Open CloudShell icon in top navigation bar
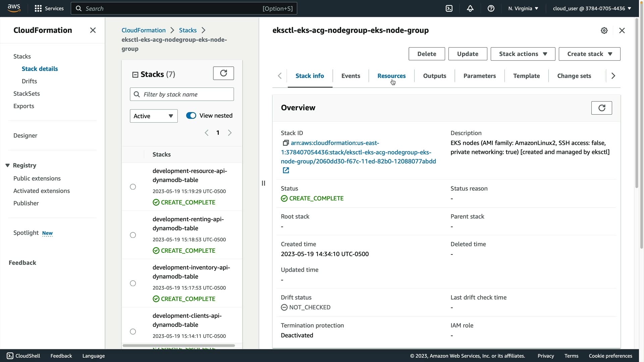 tap(449, 8)
